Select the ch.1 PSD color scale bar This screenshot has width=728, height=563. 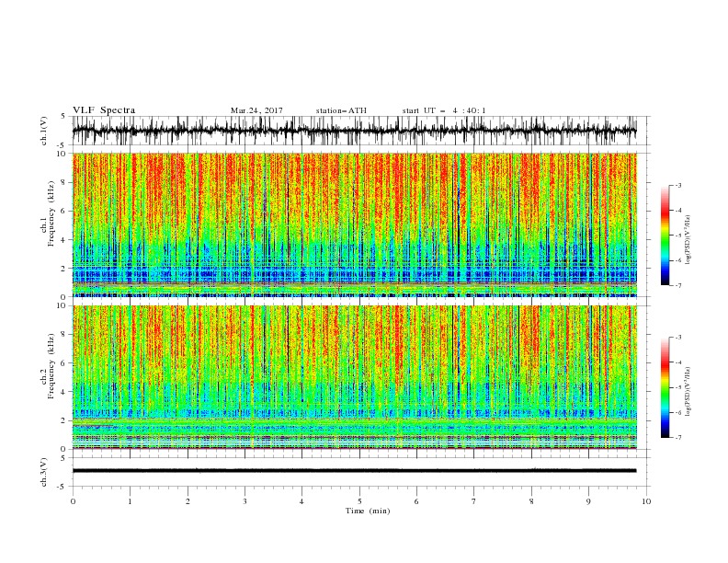(x=665, y=236)
